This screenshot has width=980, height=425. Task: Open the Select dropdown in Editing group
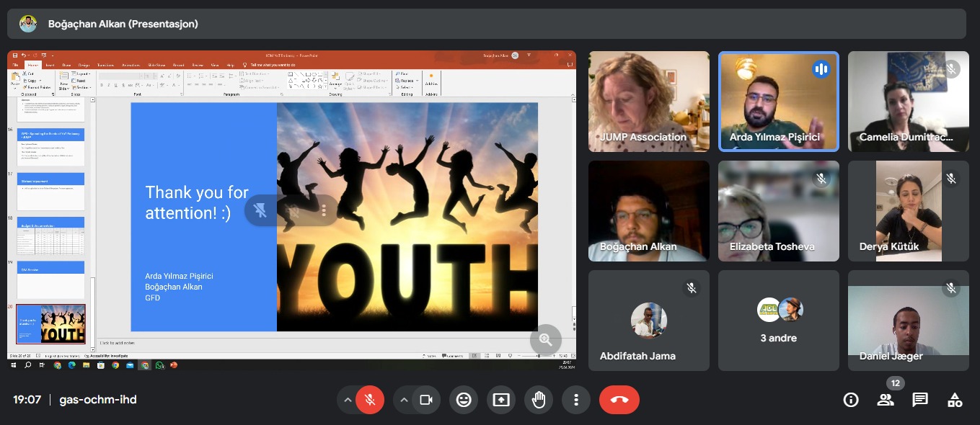[x=405, y=87]
